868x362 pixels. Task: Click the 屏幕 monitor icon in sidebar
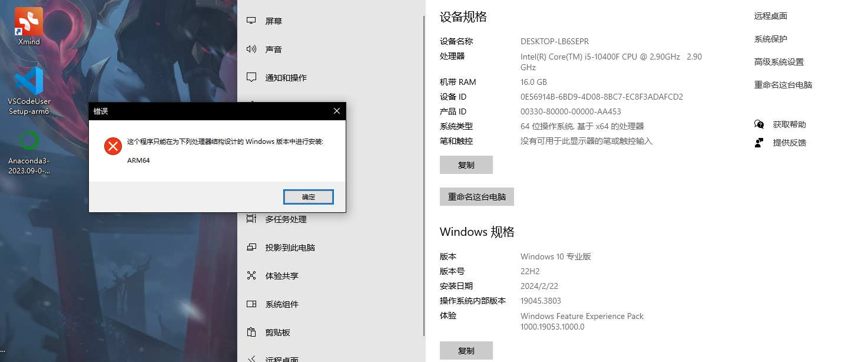click(251, 21)
